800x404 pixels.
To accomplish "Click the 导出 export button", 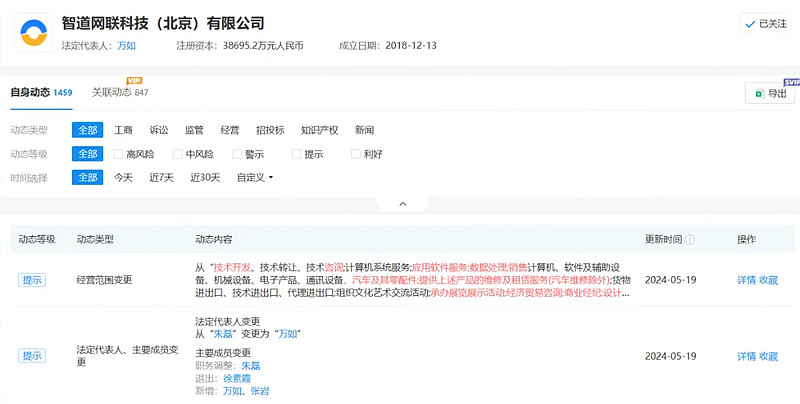I will (770, 93).
